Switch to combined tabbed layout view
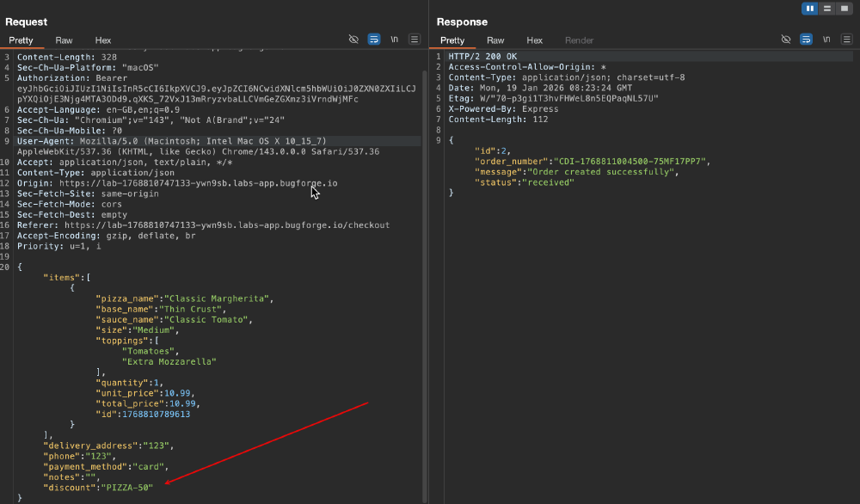860x504 pixels. [845, 9]
